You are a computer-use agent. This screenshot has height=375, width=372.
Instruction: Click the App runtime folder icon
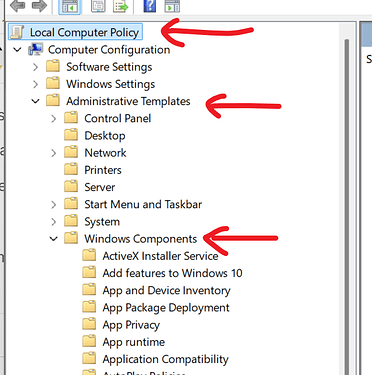89,341
